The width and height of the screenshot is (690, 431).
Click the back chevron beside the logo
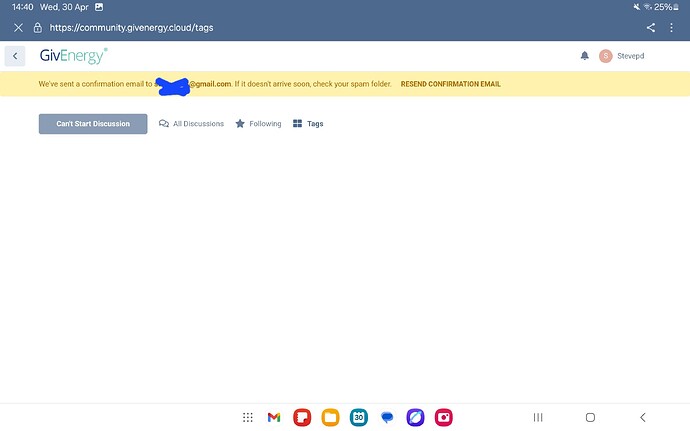click(15, 56)
